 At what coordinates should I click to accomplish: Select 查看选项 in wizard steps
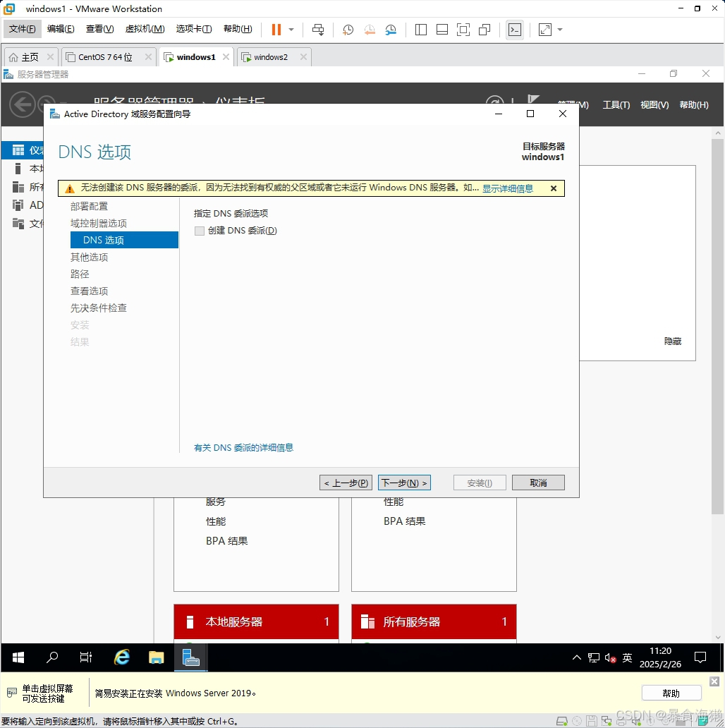point(89,291)
